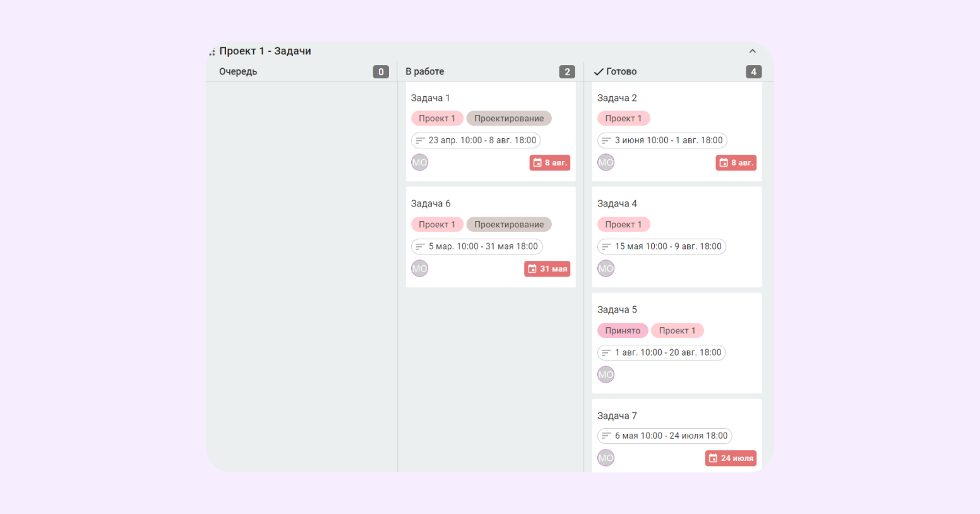Click the Проектирование tag on Задача 1
The height and width of the screenshot is (514, 980).
(509, 118)
